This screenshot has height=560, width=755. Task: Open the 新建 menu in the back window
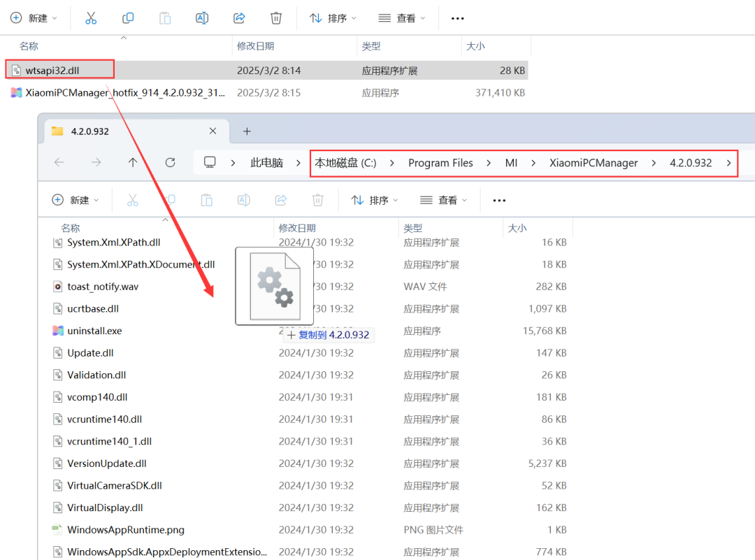point(34,18)
